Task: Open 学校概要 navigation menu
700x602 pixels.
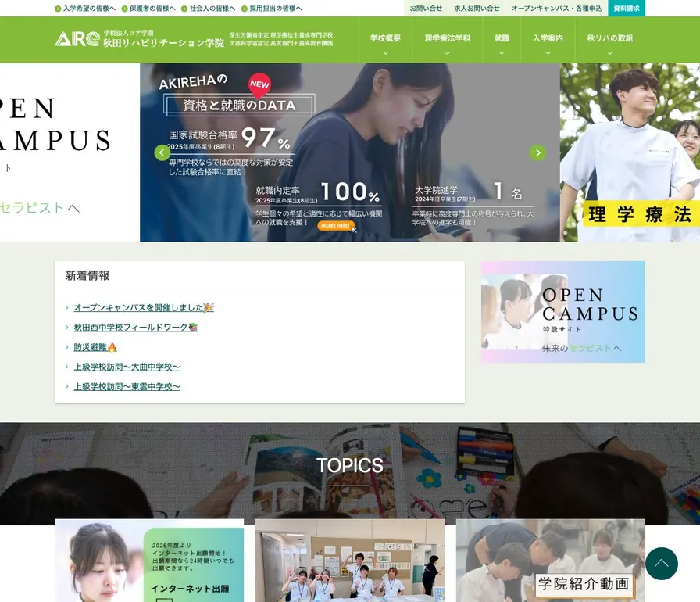Action: click(385, 38)
